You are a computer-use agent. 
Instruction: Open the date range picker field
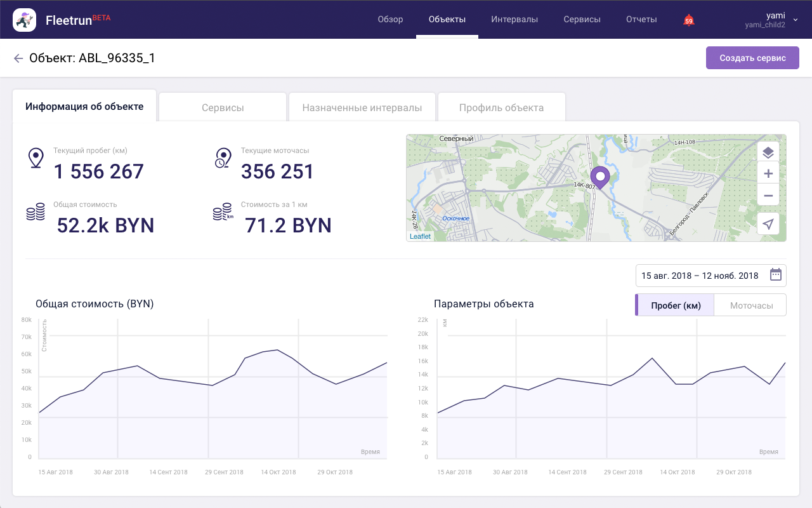point(700,276)
